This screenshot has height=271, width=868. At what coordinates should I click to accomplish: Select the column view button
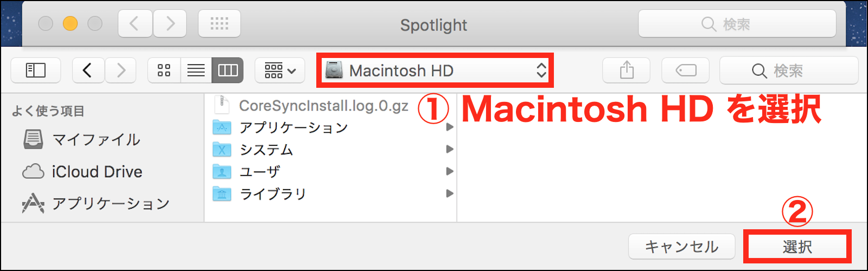[x=228, y=70]
